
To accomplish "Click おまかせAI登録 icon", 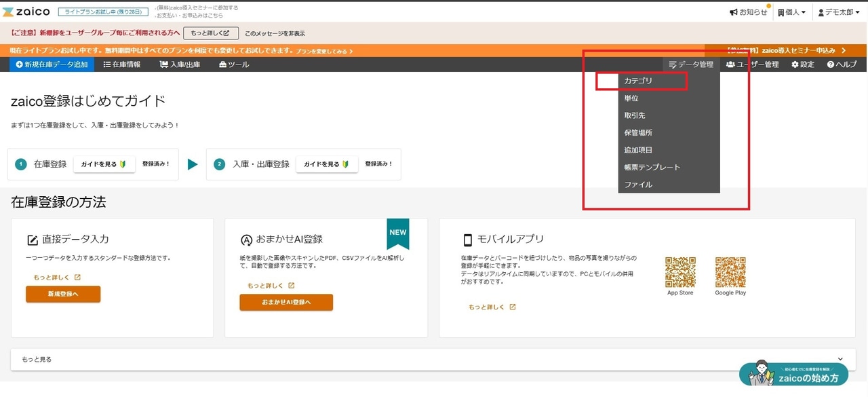I will point(246,240).
